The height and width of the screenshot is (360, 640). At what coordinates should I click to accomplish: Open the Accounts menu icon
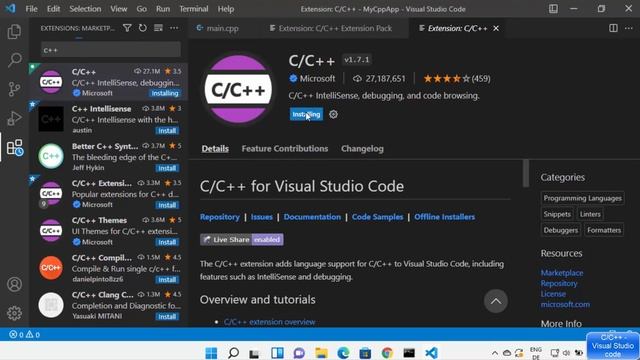14,284
